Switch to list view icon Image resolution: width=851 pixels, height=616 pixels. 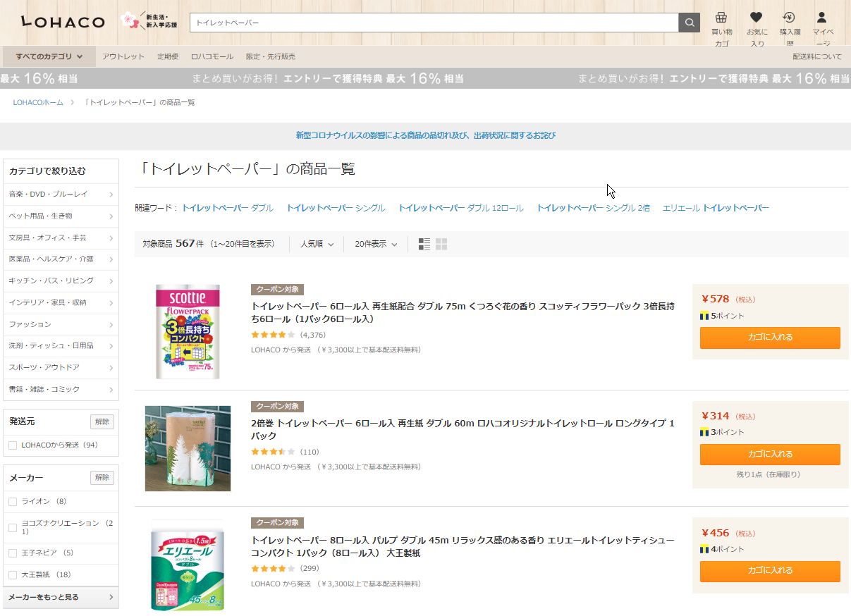424,244
